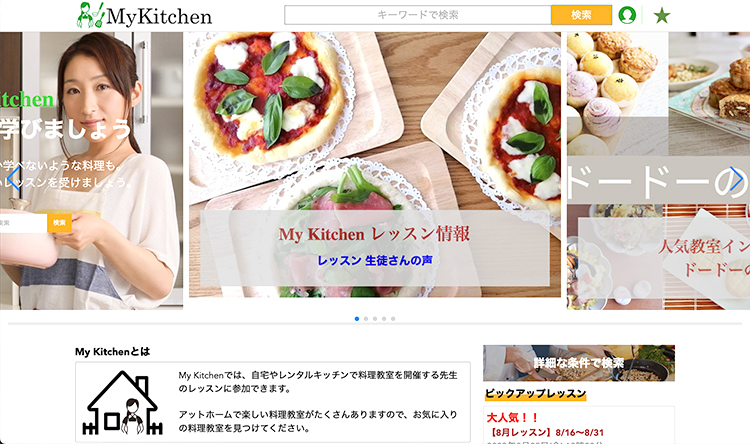Go to previous slide with left arrow
The width and height of the screenshot is (750, 444).
[14, 178]
